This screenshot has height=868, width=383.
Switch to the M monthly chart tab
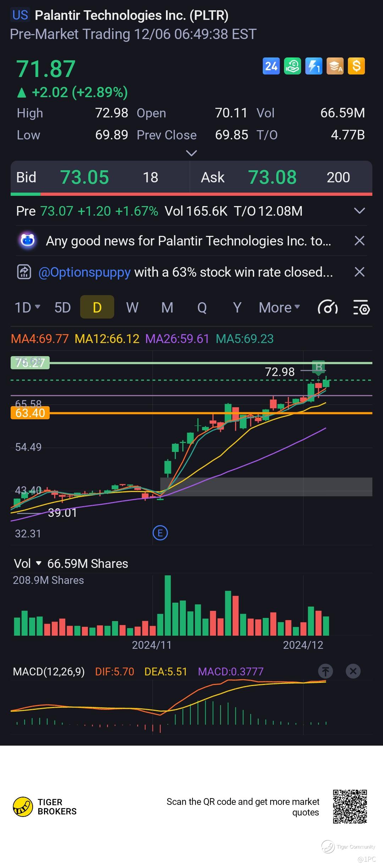(x=167, y=307)
